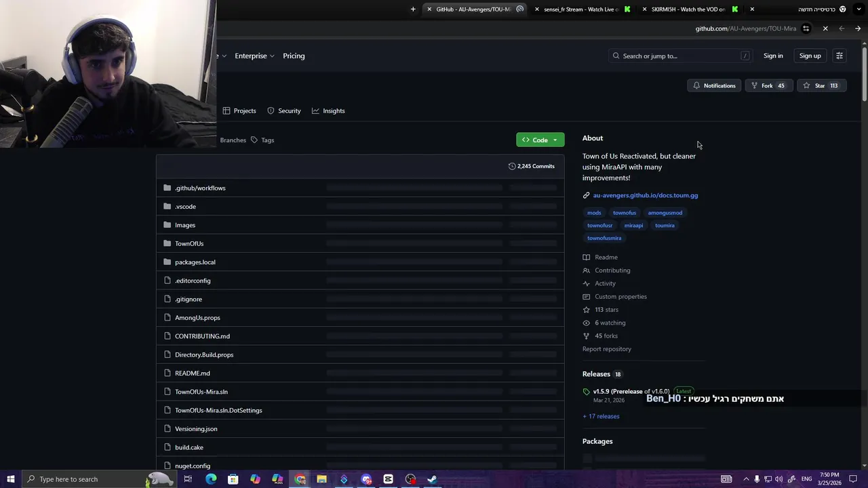Image resolution: width=868 pixels, height=488 pixels.
Task: Select the mods topic tag
Action: click(594, 213)
